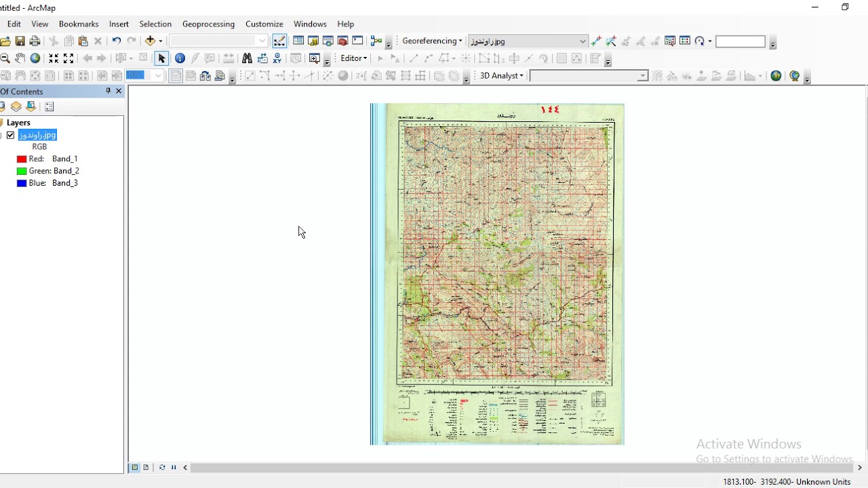
Task: Open the Georeferencing dropdown menu
Action: [x=432, y=41]
